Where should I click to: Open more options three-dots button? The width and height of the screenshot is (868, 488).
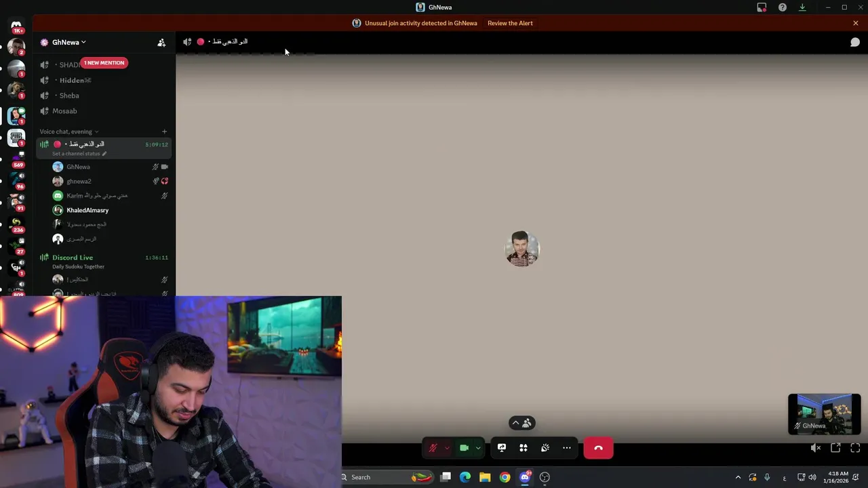coord(567,448)
